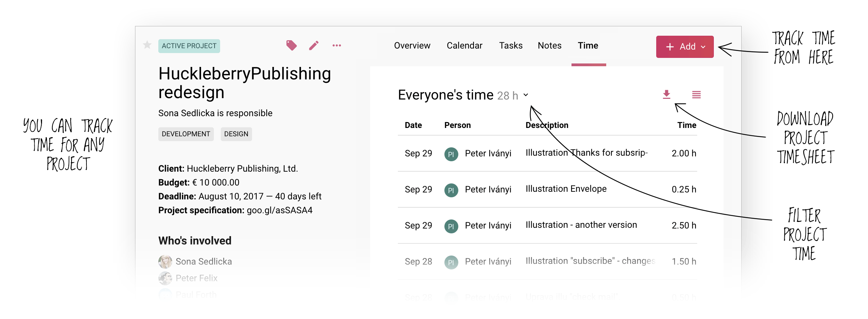868x319 pixels.
Task: Click Sep 29 date in Envelope row
Action: pyautogui.click(x=418, y=190)
